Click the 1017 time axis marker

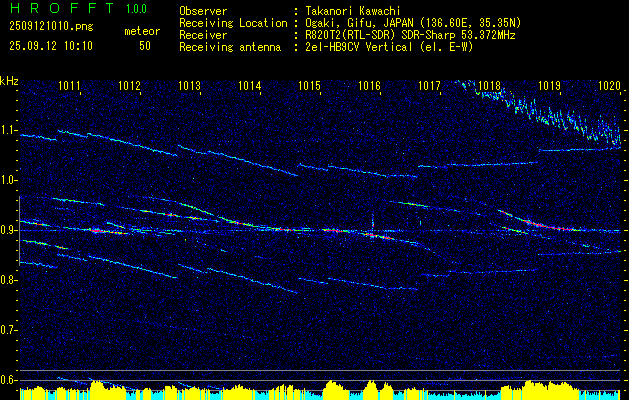point(430,86)
